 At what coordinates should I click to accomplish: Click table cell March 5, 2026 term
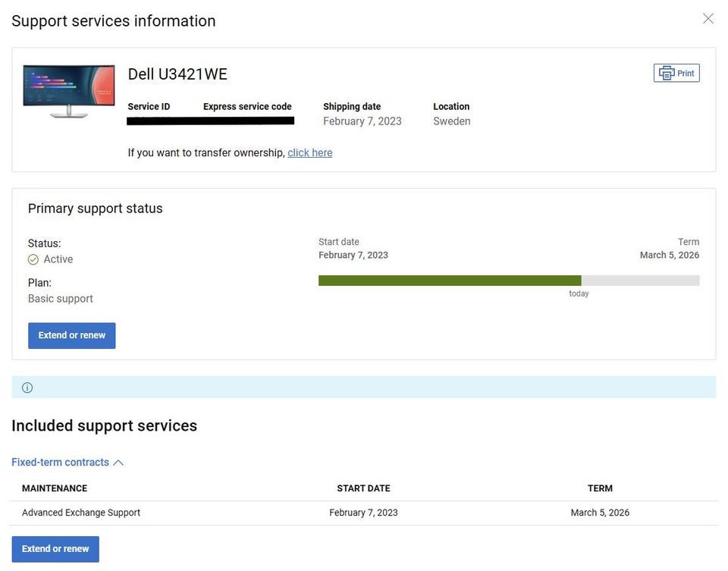click(600, 513)
